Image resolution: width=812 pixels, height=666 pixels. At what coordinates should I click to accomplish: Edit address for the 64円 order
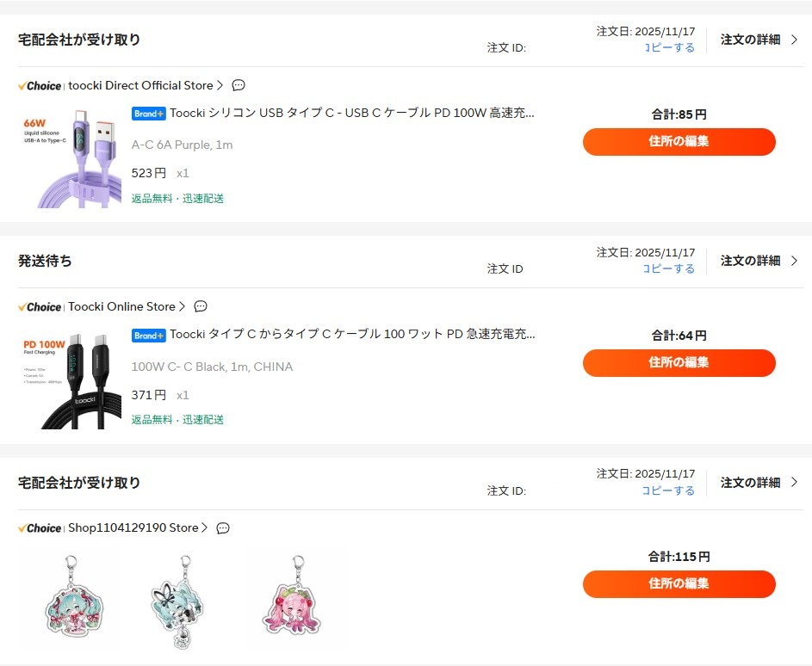(x=679, y=363)
